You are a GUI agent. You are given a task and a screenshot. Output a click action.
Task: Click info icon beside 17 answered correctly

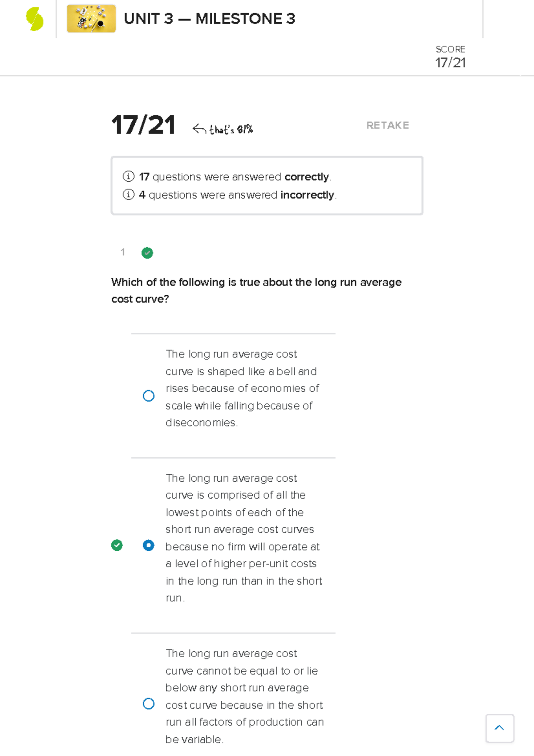point(128,176)
